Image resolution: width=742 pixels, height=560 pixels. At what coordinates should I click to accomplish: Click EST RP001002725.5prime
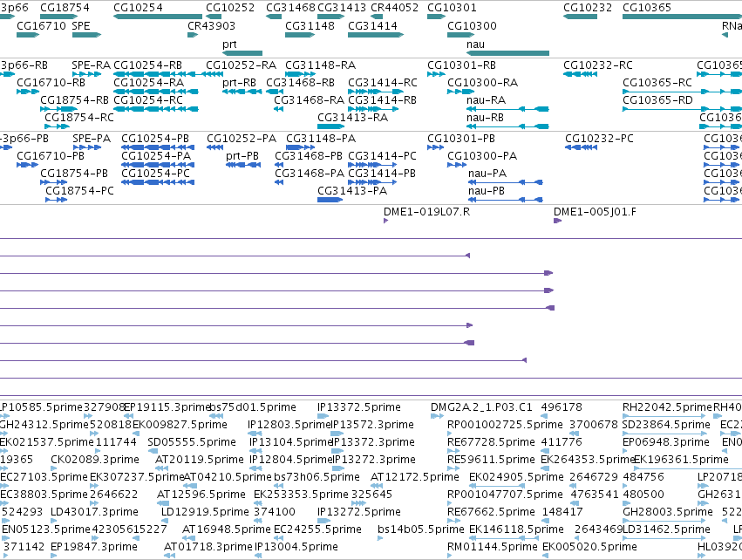(x=505, y=425)
